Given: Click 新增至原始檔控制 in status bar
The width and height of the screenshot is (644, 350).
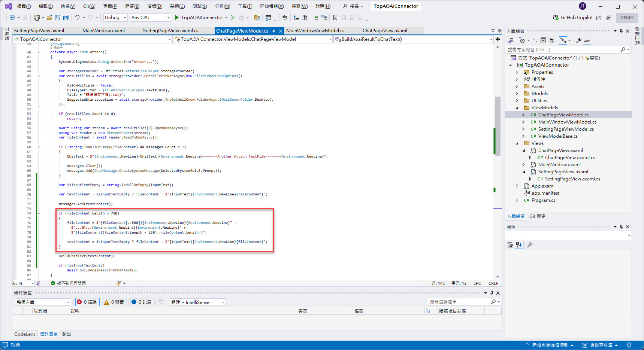Looking at the screenshot, I should (x=549, y=345).
